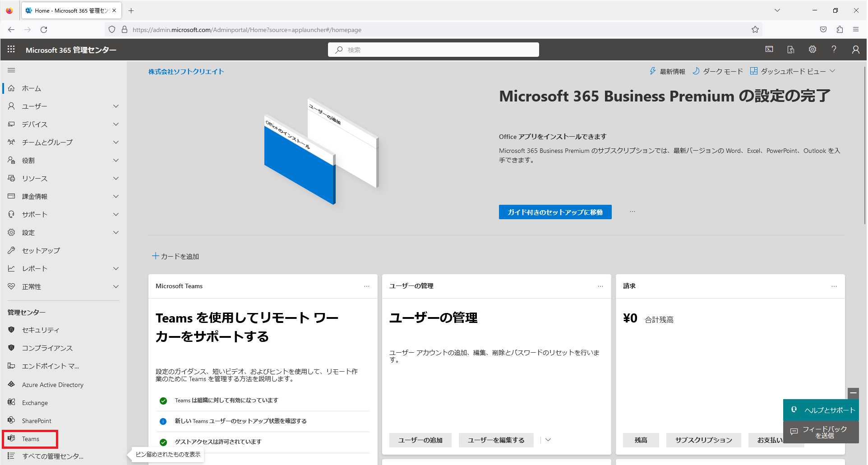
Task: Click ユーザーを編集する button
Action: coord(496,440)
